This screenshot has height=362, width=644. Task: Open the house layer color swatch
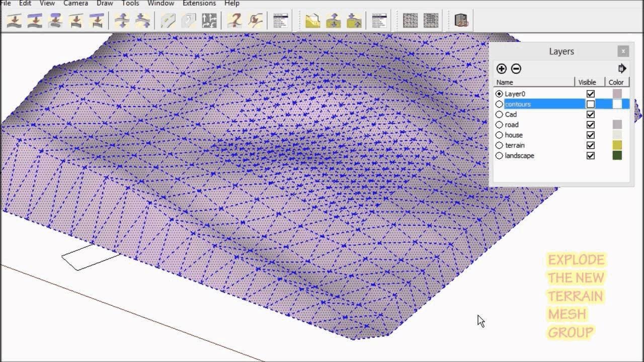tap(617, 135)
